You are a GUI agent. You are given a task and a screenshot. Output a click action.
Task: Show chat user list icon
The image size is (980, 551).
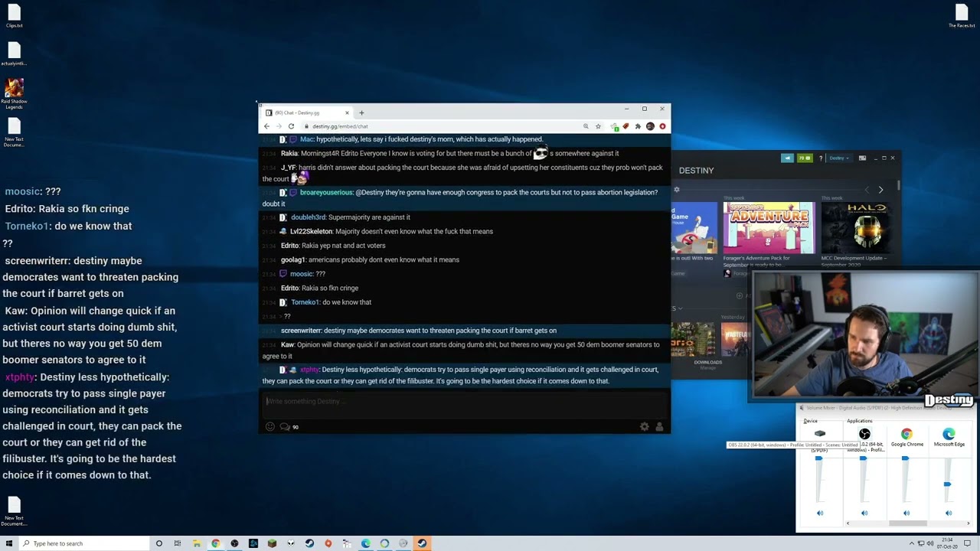659,427
